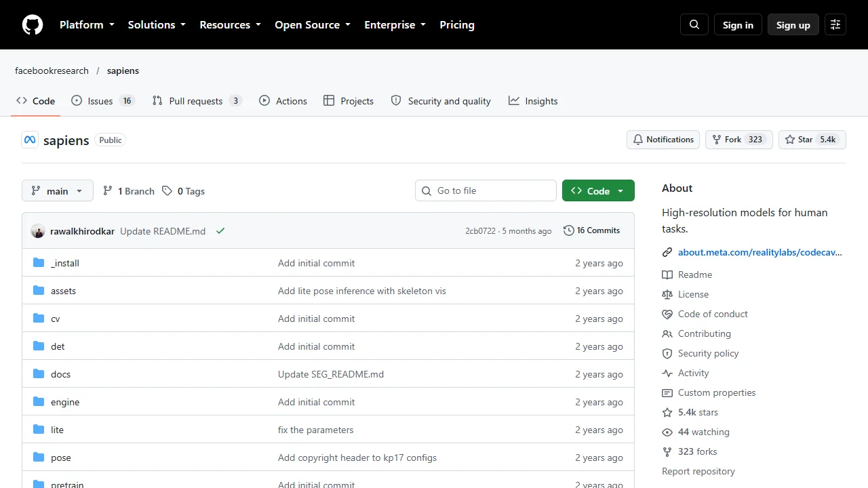868x488 pixels.
Task: Open the _install folder icon
Action: click(x=39, y=263)
